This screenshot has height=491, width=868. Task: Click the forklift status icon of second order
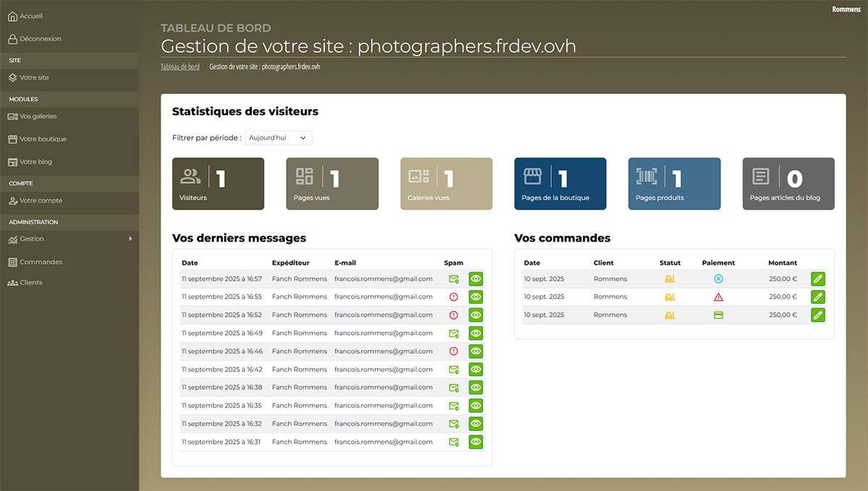[x=670, y=296]
